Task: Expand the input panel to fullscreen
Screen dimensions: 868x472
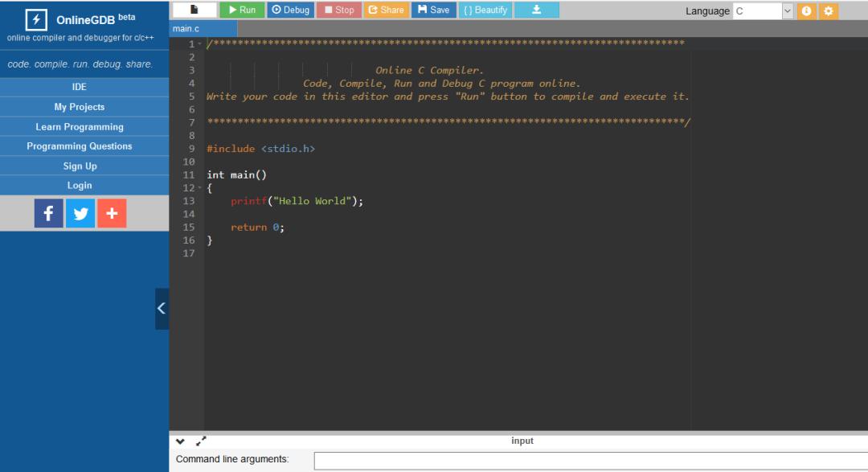Action: pos(201,441)
